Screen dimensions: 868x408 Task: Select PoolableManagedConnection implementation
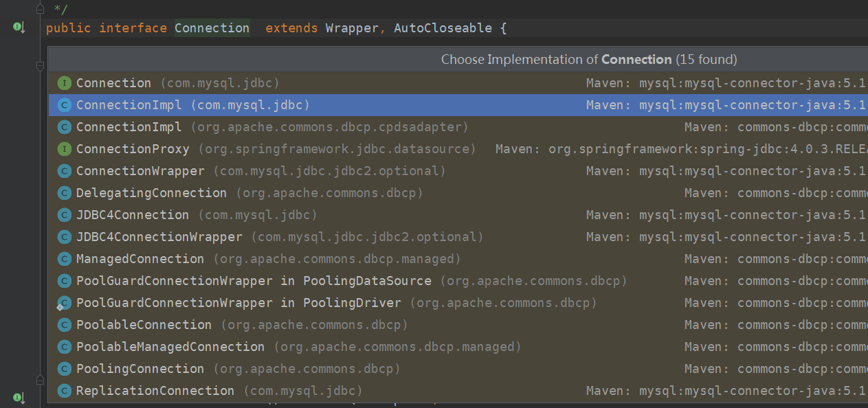point(458,347)
